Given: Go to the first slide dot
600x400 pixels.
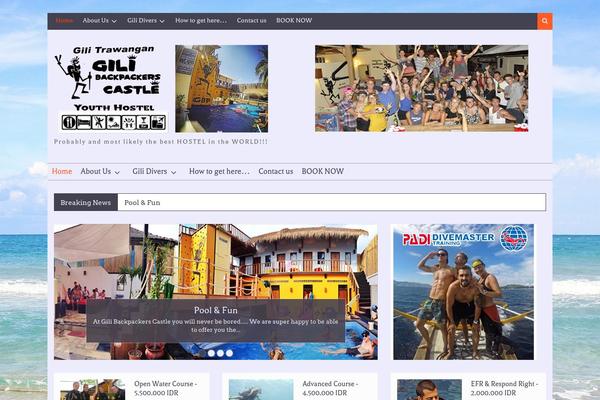Looking at the screenshot, I should [x=211, y=353].
